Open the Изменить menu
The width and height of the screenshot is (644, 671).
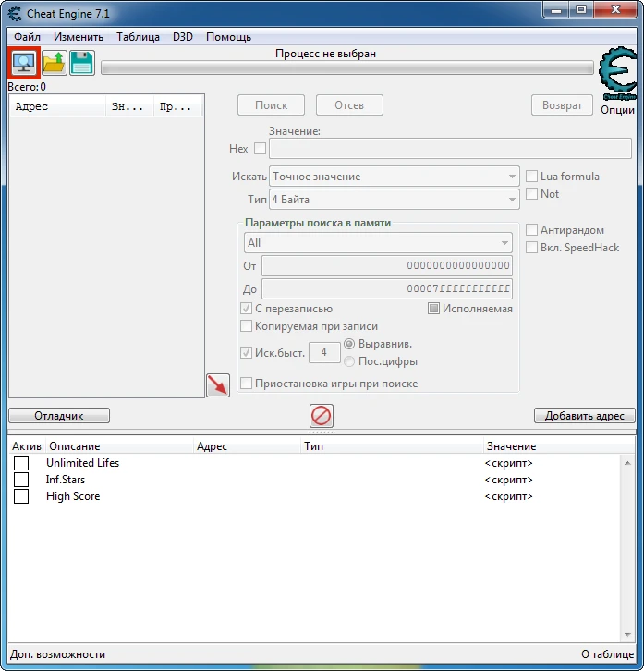pyautogui.click(x=79, y=37)
